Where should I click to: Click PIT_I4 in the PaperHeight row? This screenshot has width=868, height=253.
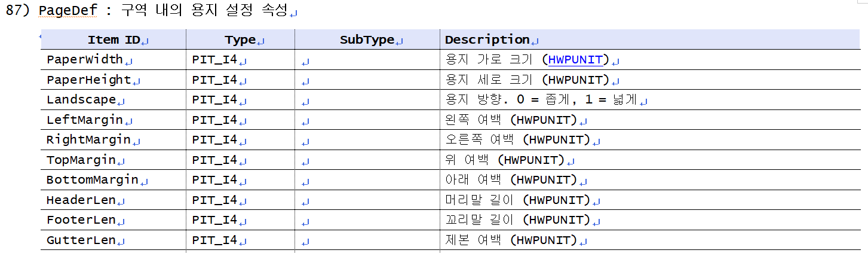coord(215,80)
